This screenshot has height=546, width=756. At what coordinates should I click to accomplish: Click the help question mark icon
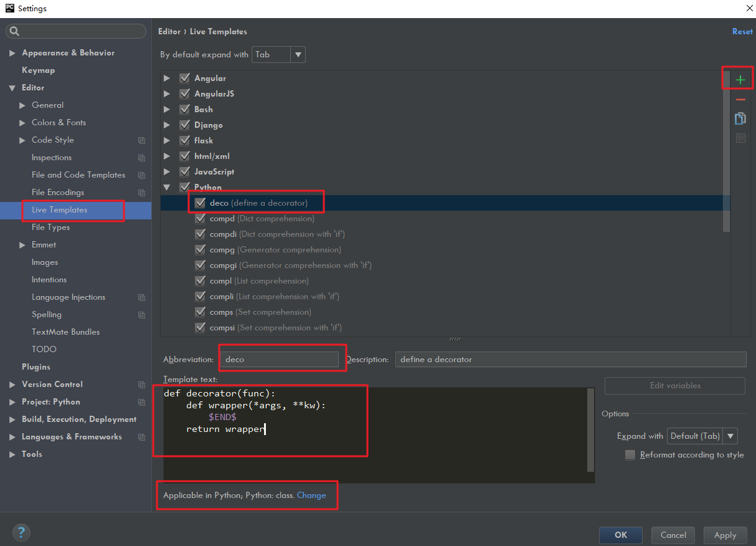(21, 532)
